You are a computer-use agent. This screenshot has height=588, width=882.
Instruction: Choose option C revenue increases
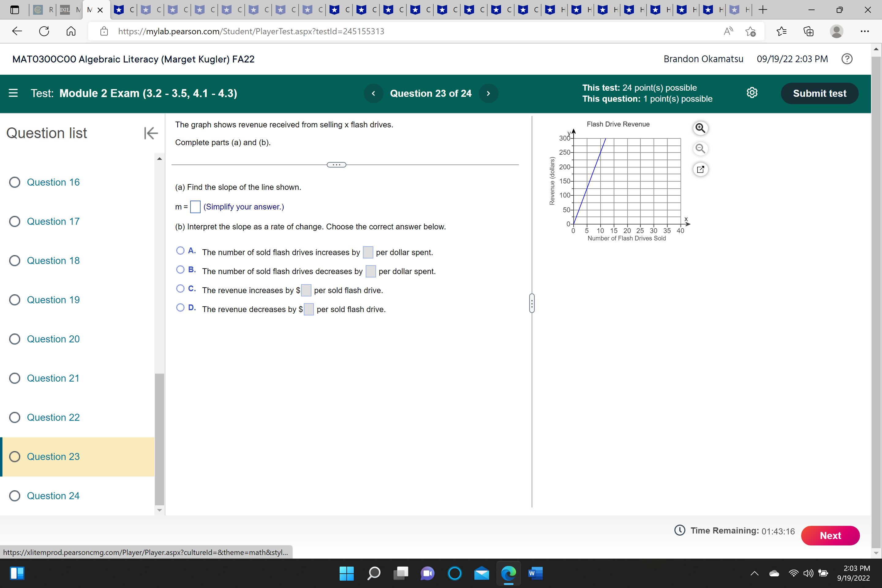tap(180, 288)
